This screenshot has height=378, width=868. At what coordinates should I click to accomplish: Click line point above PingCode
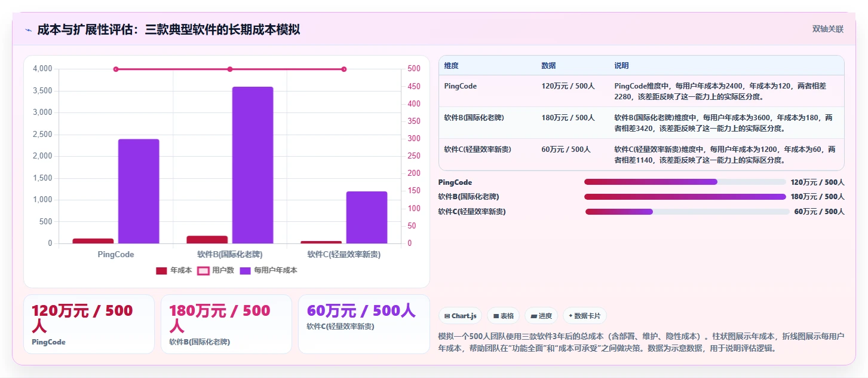point(116,69)
